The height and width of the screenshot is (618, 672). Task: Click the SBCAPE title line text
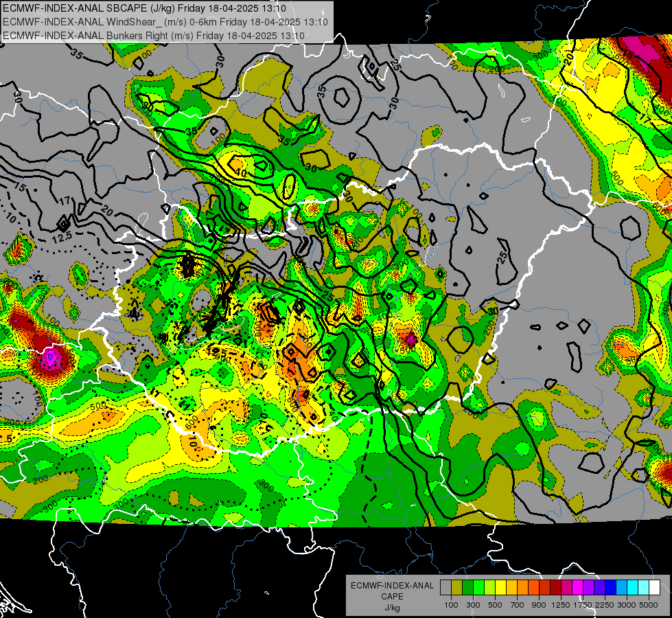click(x=144, y=8)
